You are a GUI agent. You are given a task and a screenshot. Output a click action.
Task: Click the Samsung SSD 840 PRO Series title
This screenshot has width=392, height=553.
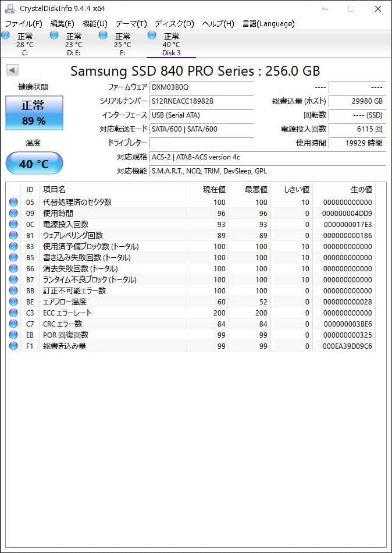coord(195,71)
